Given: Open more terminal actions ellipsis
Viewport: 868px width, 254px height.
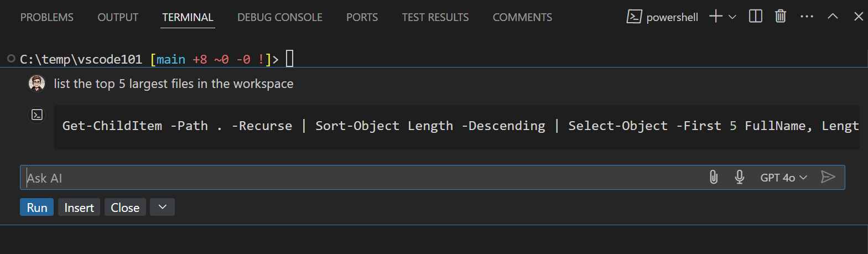Looking at the screenshot, I should pos(807,17).
